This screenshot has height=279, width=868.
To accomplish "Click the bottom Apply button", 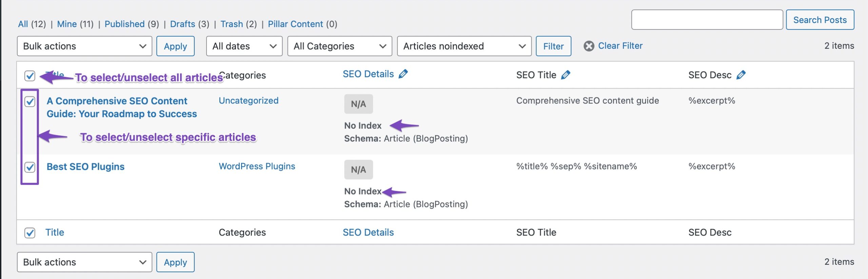I will (x=175, y=262).
